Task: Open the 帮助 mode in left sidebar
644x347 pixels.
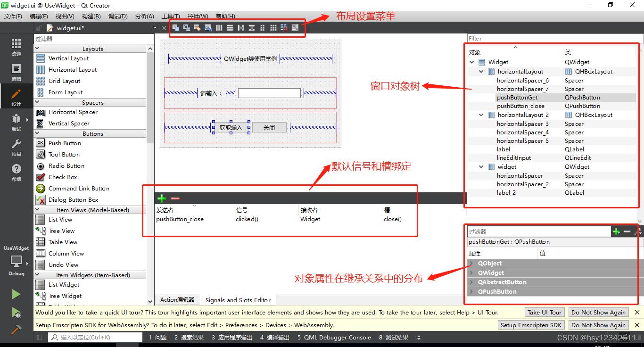Action: [x=16, y=173]
